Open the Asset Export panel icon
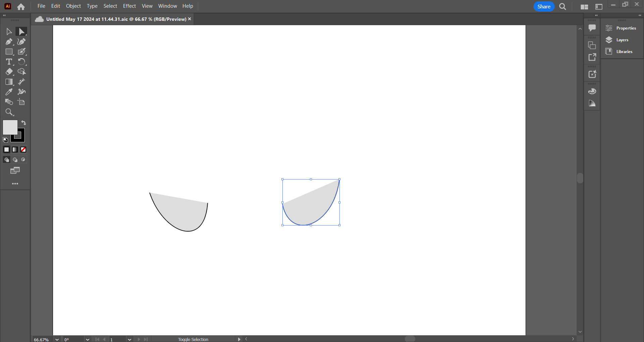The width and height of the screenshot is (644, 342). point(592,57)
